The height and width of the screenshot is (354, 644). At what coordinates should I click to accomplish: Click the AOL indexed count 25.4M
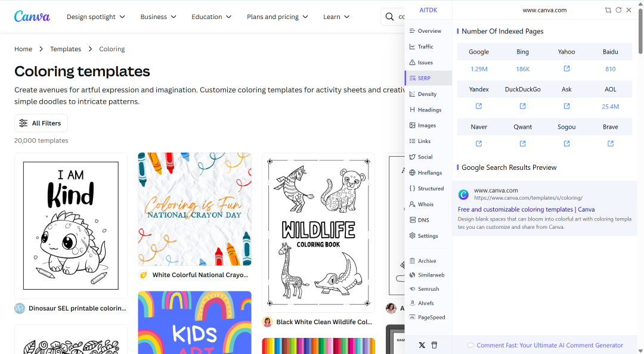(611, 106)
